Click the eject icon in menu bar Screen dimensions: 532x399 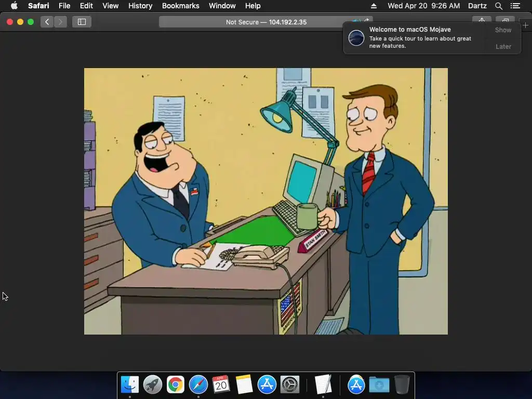coord(374,6)
